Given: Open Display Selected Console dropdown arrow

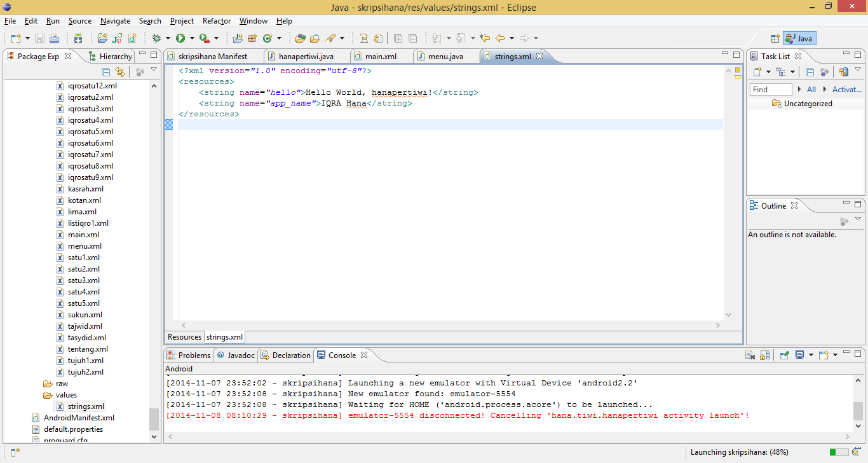Looking at the screenshot, I should click(811, 355).
